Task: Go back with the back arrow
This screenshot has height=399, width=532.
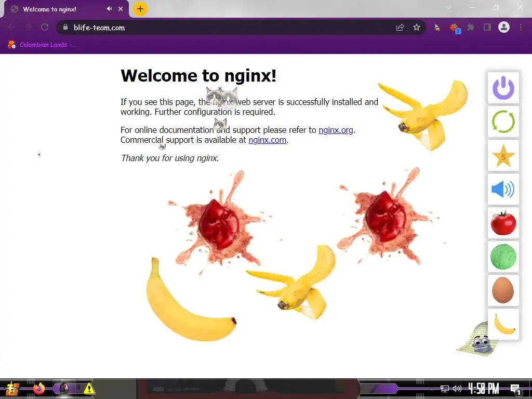Action: [11, 27]
